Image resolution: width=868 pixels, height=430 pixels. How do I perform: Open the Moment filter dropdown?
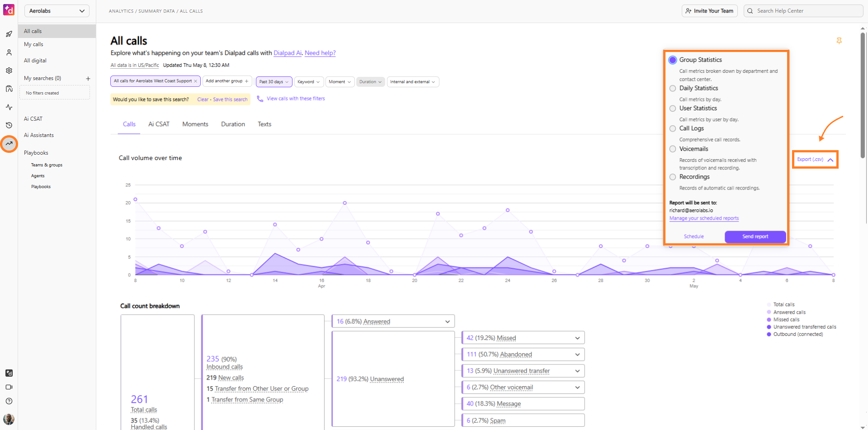click(340, 82)
